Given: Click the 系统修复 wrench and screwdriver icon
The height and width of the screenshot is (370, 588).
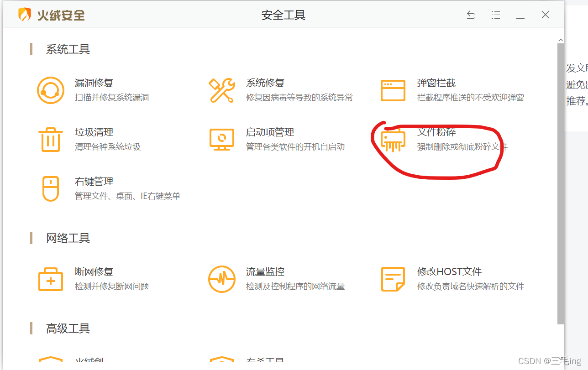Looking at the screenshot, I should point(222,90).
